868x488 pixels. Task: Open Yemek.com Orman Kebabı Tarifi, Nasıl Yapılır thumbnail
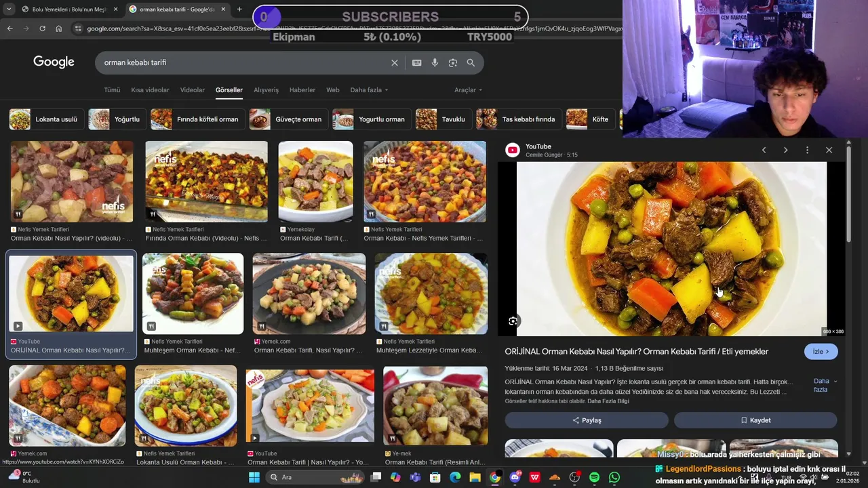[x=309, y=294]
